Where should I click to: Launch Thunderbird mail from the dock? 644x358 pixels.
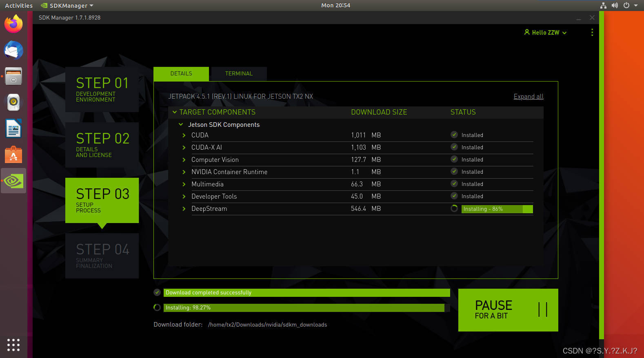pyautogui.click(x=13, y=50)
